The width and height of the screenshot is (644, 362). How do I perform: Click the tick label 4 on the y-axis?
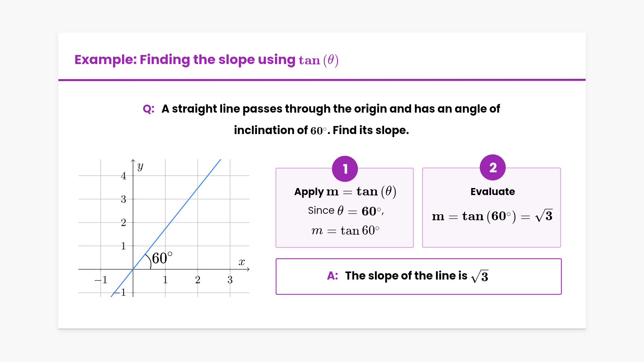click(x=123, y=176)
